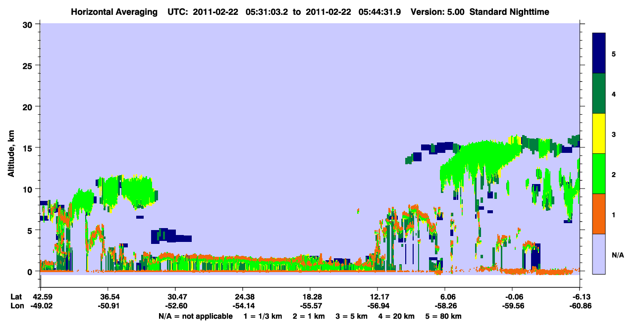Click longitude value -58.26
This screenshot has width=644, height=330.
pyautogui.click(x=445, y=306)
